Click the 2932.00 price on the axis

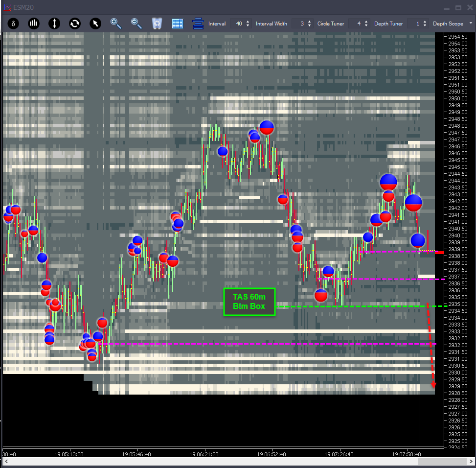coord(458,345)
